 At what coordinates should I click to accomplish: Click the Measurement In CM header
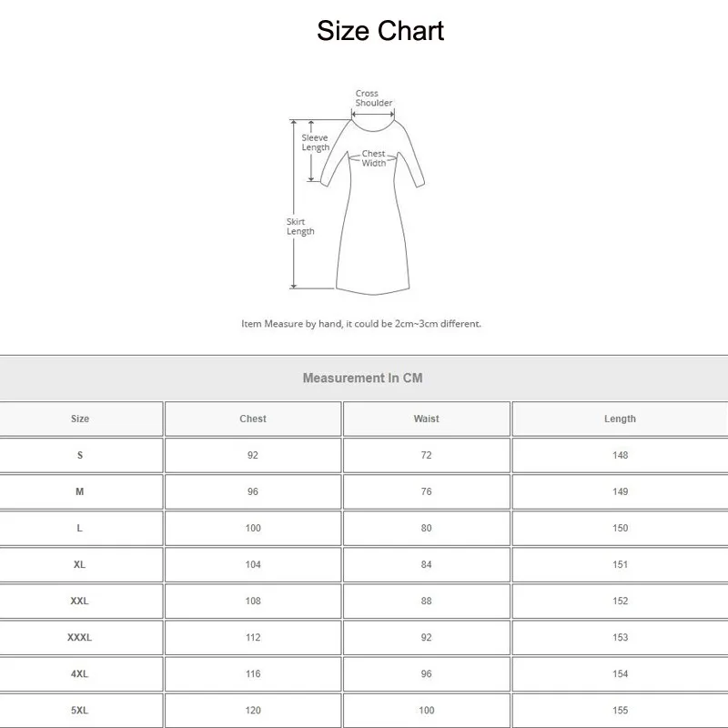pos(362,378)
